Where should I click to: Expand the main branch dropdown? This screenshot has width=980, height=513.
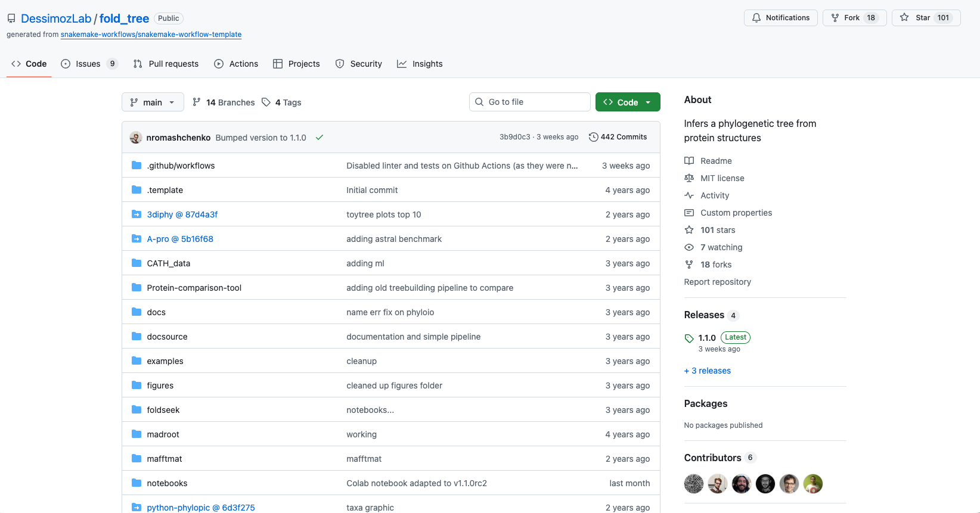(x=153, y=102)
